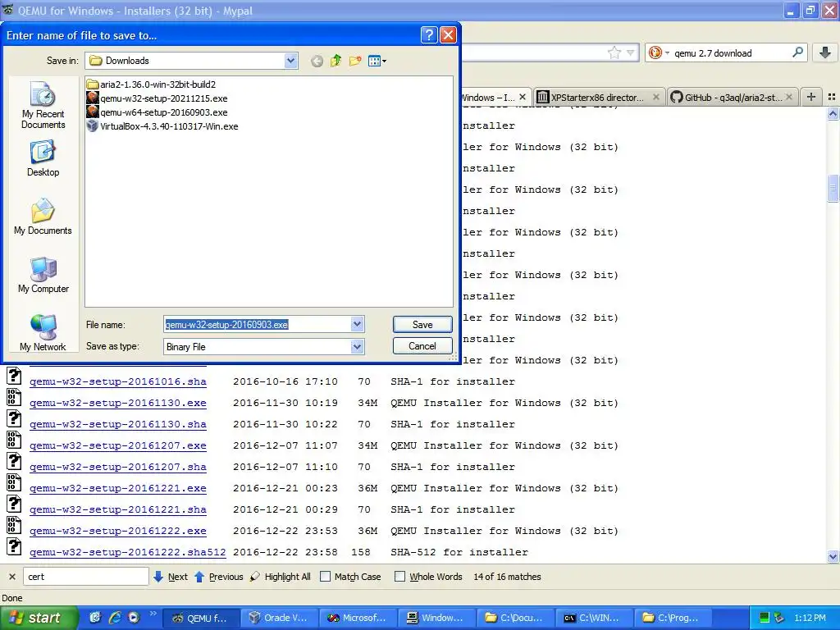840x630 pixels.
Task: Click the page scrollbar up arrow
Action: click(833, 113)
